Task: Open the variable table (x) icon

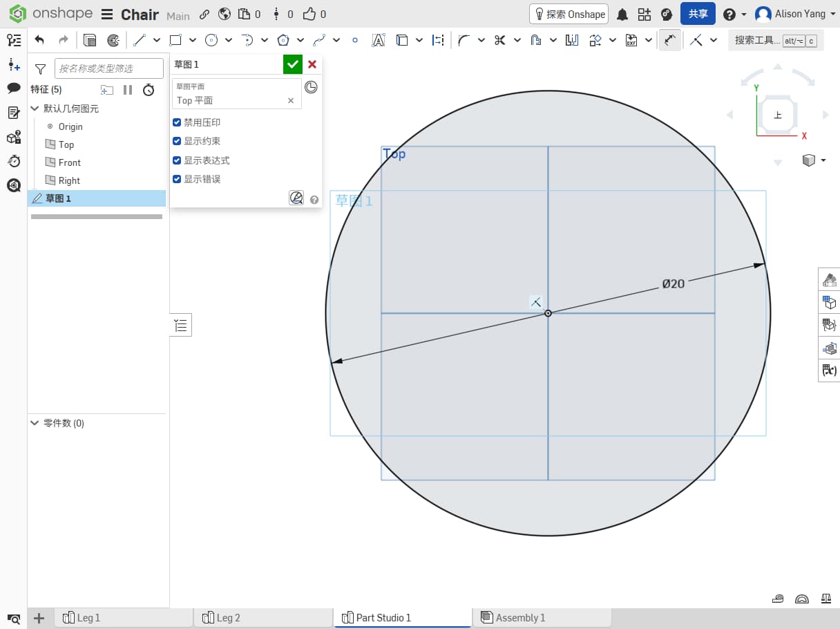Action: pyautogui.click(x=829, y=370)
